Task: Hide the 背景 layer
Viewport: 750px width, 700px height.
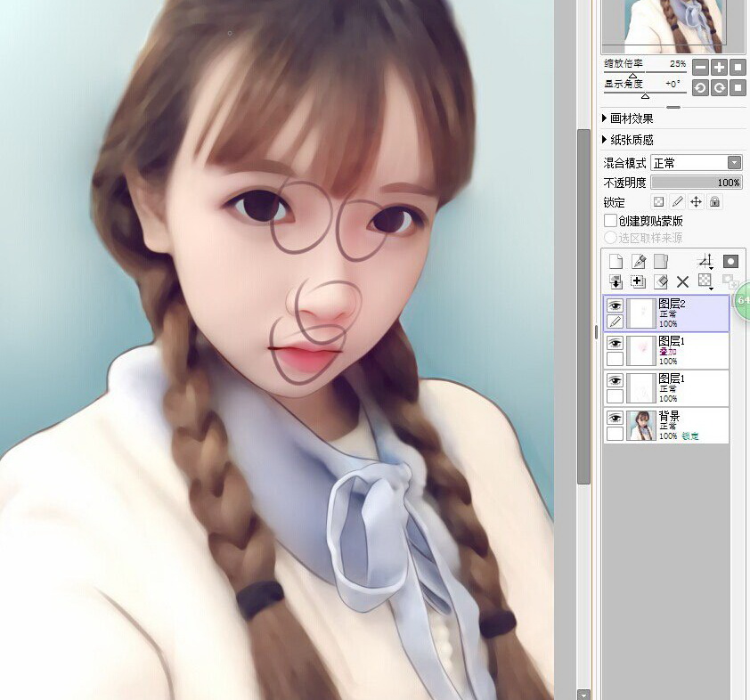Action: pyautogui.click(x=615, y=418)
